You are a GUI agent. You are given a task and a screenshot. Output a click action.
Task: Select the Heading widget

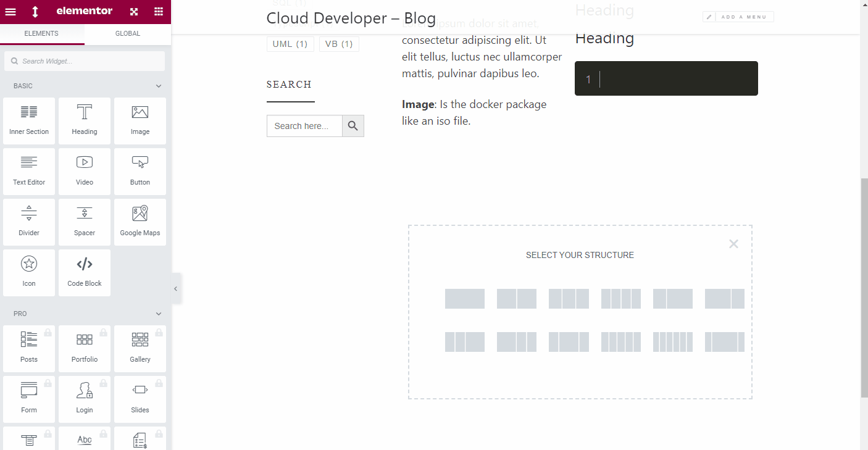tap(85, 121)
